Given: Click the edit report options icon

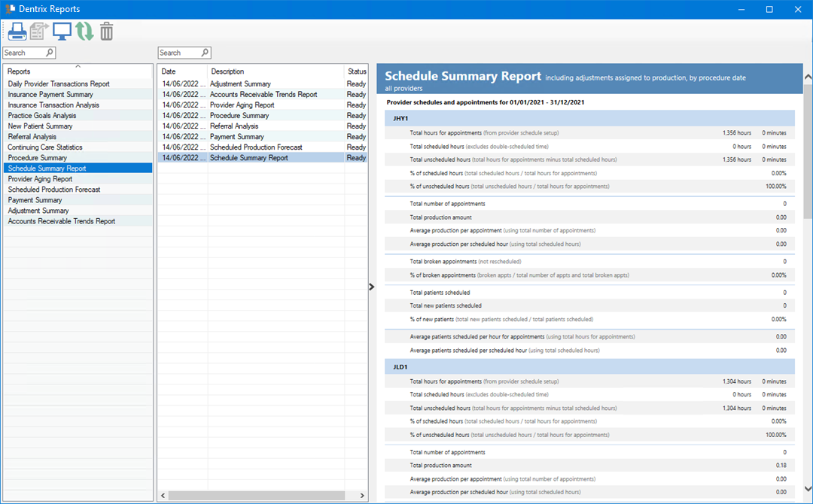Looking at the screenshot, I should pos(39,32).
